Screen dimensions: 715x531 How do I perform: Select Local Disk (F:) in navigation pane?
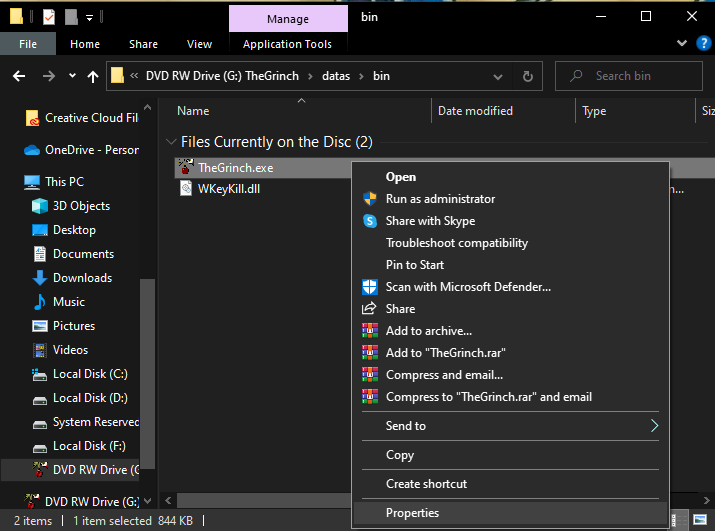pyautogui.click(x=89, y=446)
